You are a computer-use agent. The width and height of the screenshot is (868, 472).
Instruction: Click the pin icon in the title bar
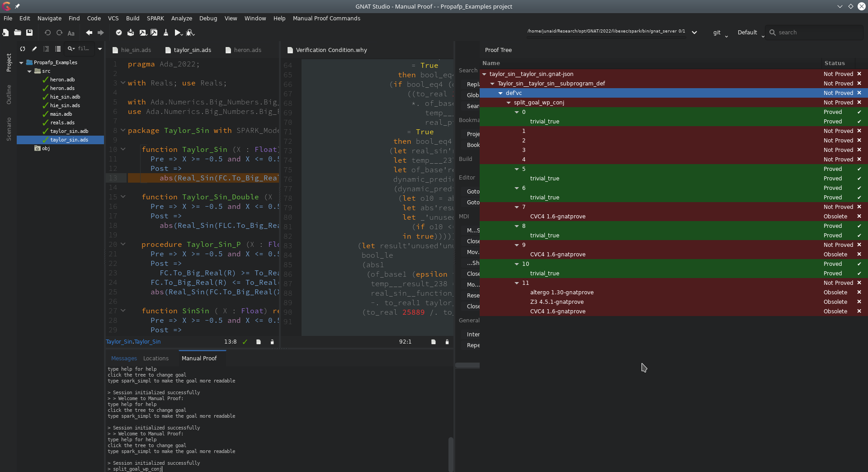click(x=17, y=6)
